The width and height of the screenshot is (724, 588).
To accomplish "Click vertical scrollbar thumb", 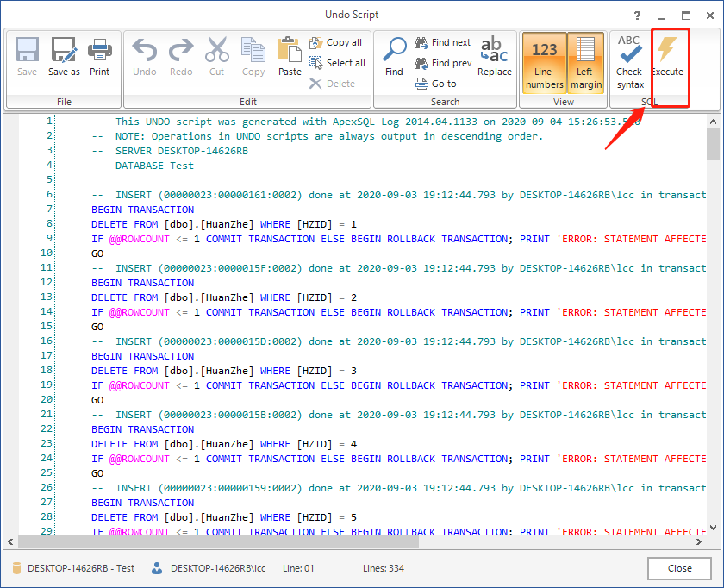I will coord(713,144).
